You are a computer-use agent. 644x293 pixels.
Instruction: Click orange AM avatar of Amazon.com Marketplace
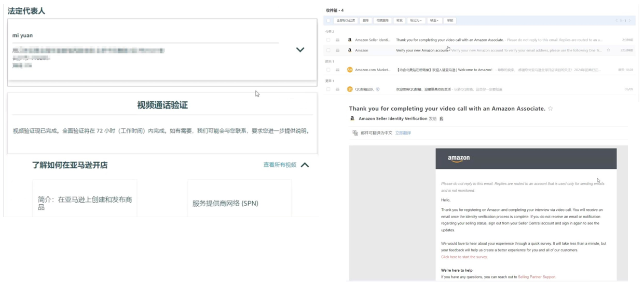(x=350, y=70)
